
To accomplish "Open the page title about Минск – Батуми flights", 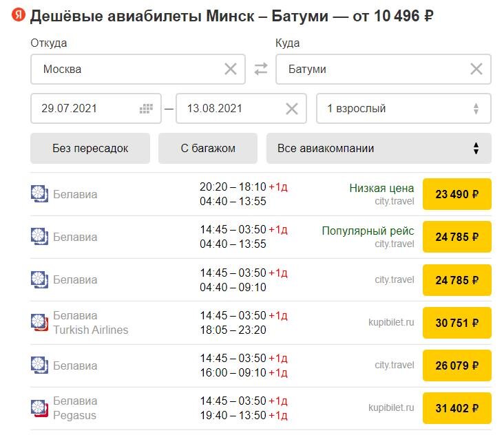I will click(x=232, y=15).
